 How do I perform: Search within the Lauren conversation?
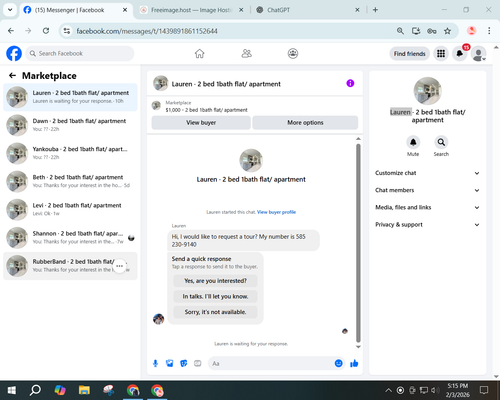coord(441,142)
